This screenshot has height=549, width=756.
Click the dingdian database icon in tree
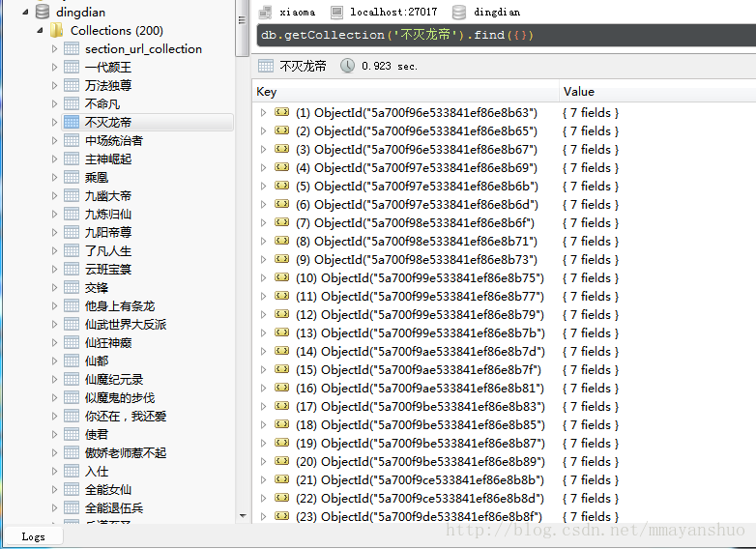(x=43, y=12)
